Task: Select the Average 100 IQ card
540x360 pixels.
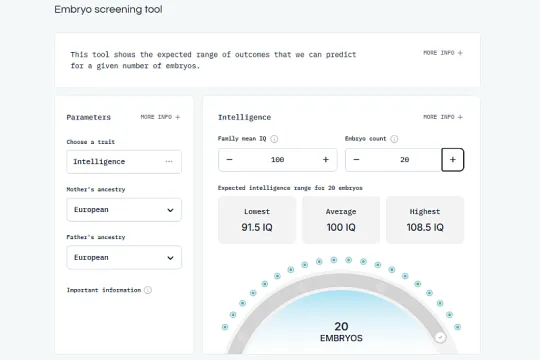Action: [341, 220]
